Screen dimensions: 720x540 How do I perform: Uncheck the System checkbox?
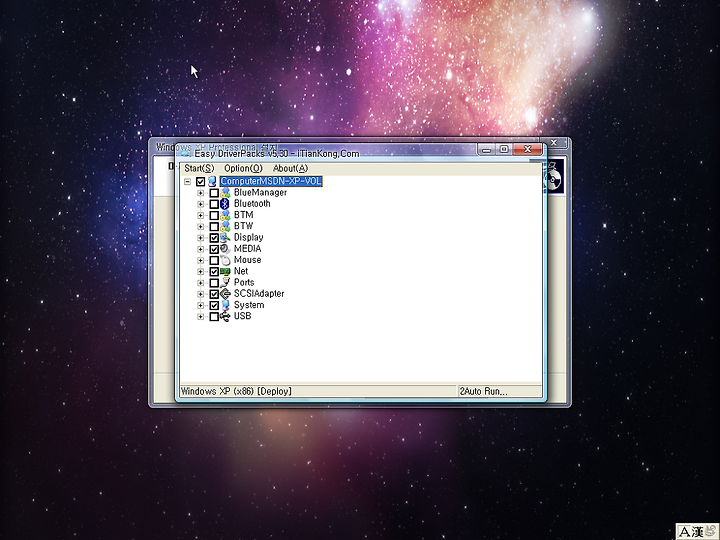(x=214, y=305)
